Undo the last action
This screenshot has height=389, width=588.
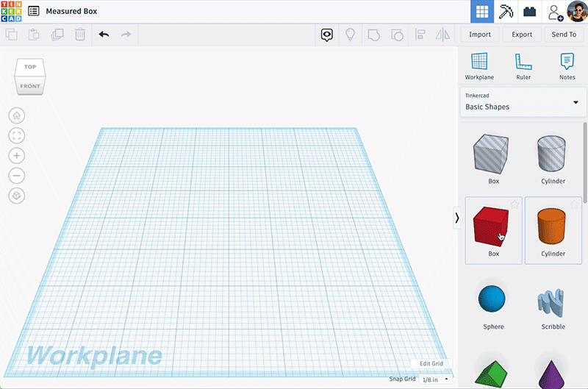pyautogui.click(x=104, y=35)
